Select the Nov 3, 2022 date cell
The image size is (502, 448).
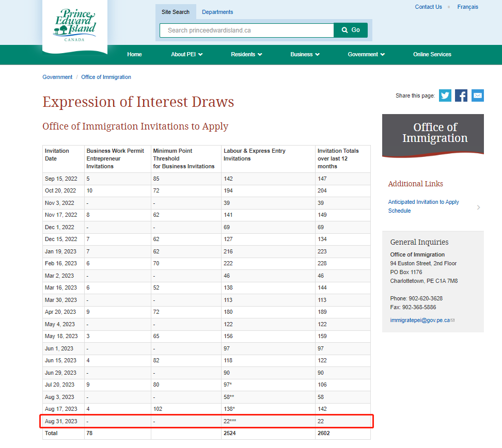(x=64, y=203)
